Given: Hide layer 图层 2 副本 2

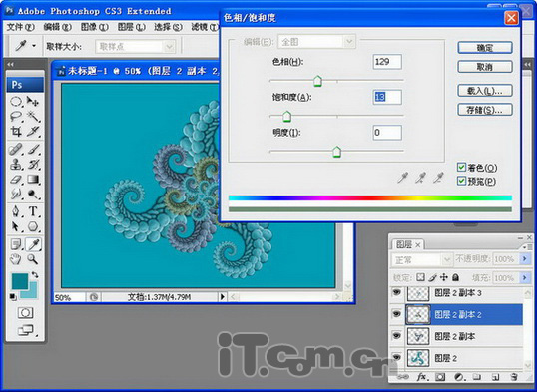Looking at the screenshot, I should point(397,313).
